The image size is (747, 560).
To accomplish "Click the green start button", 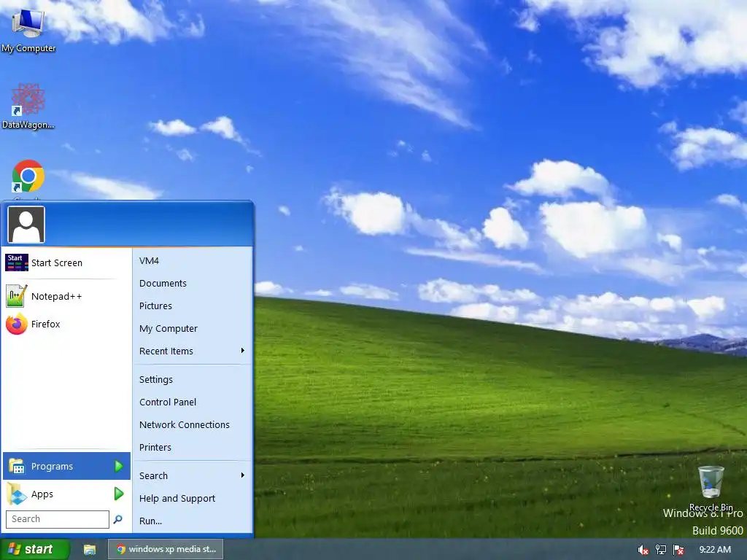I will click(34, 549).
